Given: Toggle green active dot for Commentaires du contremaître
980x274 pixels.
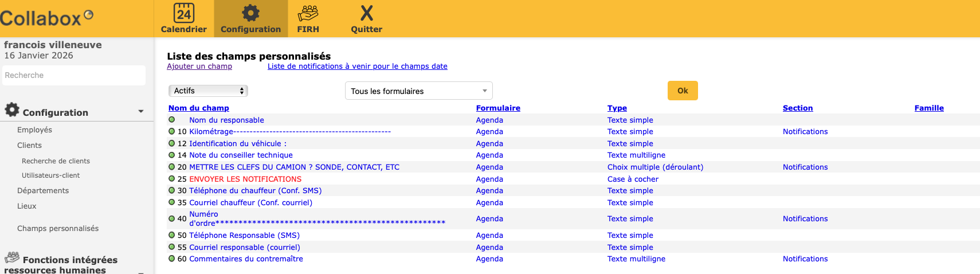Looking at the screenshot, I should point(171,259).
